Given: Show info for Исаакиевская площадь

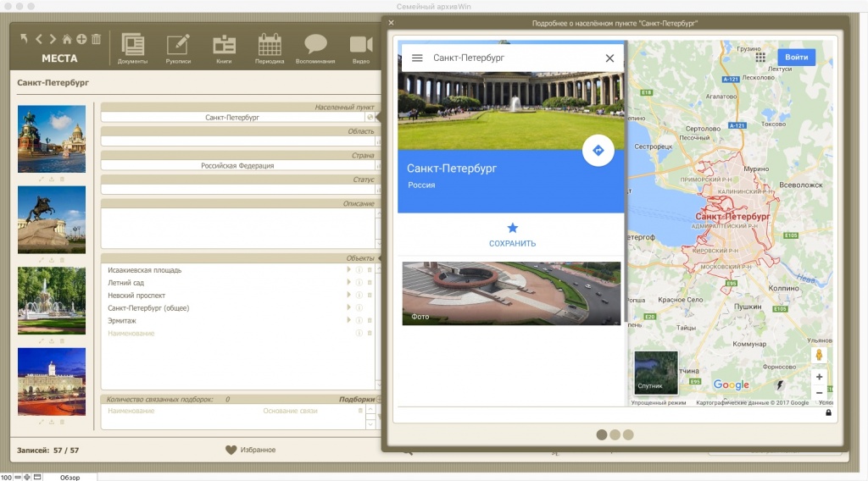Looking at the screenshot, I should coord(359,270).
